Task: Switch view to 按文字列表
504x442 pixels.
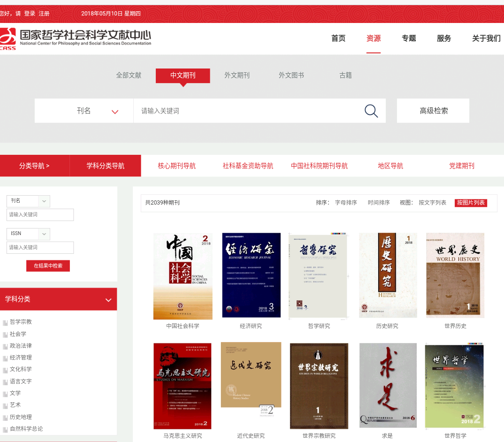Action: pos(432,203)
